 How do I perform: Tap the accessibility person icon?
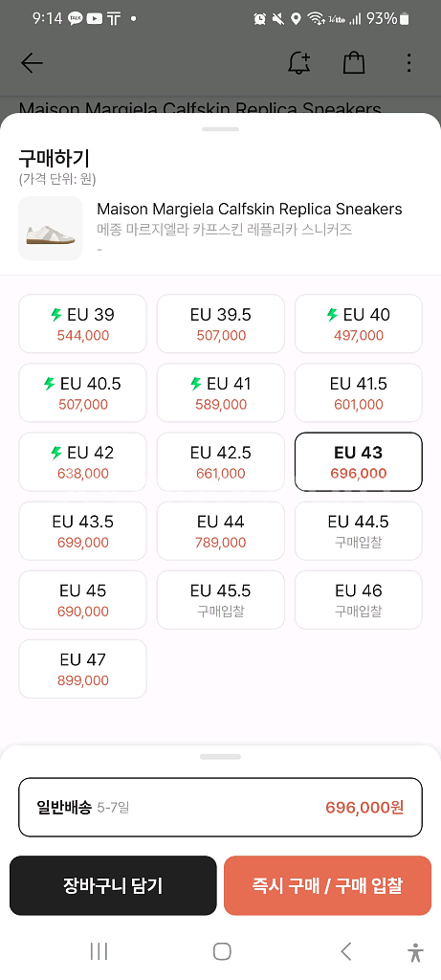click(x=415, y=952)
